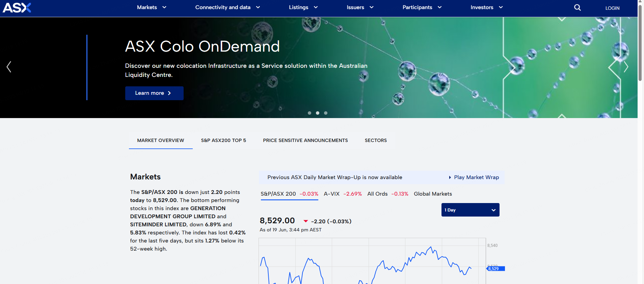
Task: Click the Learn more button
Action: click(154, 93)
